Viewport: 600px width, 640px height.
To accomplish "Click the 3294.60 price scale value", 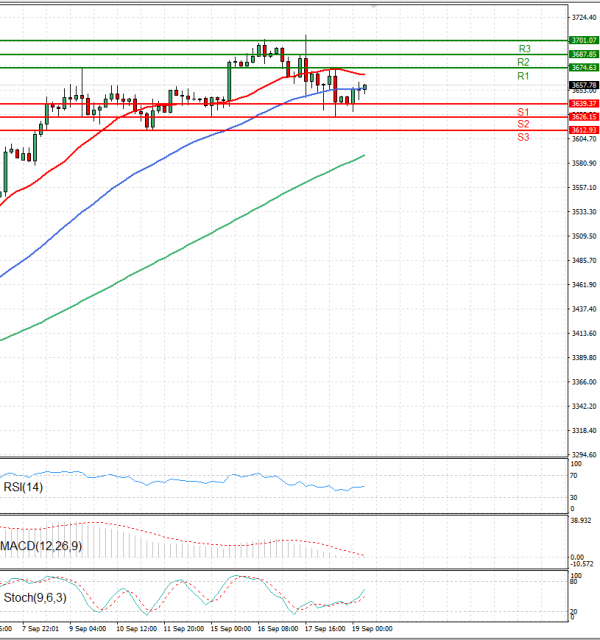I will click(x=584, y=454).
